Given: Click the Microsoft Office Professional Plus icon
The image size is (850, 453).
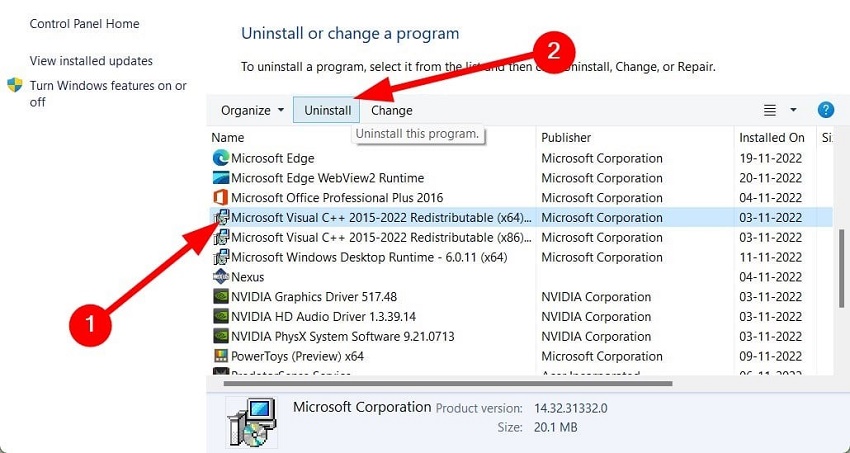Looking at the screenshot, I should 221,198.
